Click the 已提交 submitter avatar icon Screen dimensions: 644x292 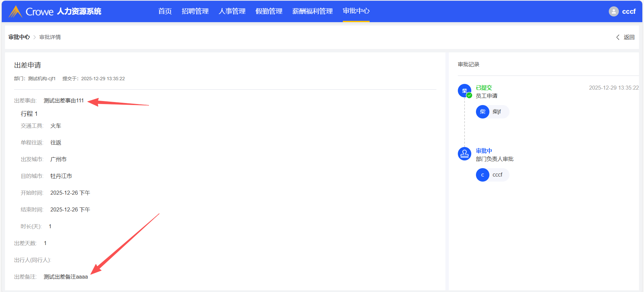(x=465, y=91)
